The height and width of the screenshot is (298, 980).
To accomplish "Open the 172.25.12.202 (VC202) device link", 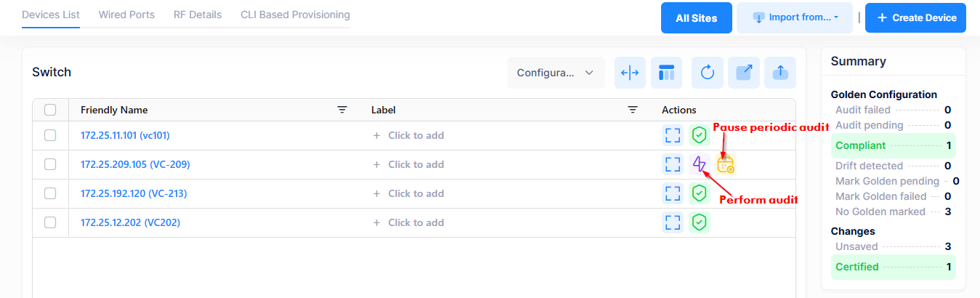I will tap(130, 222).
